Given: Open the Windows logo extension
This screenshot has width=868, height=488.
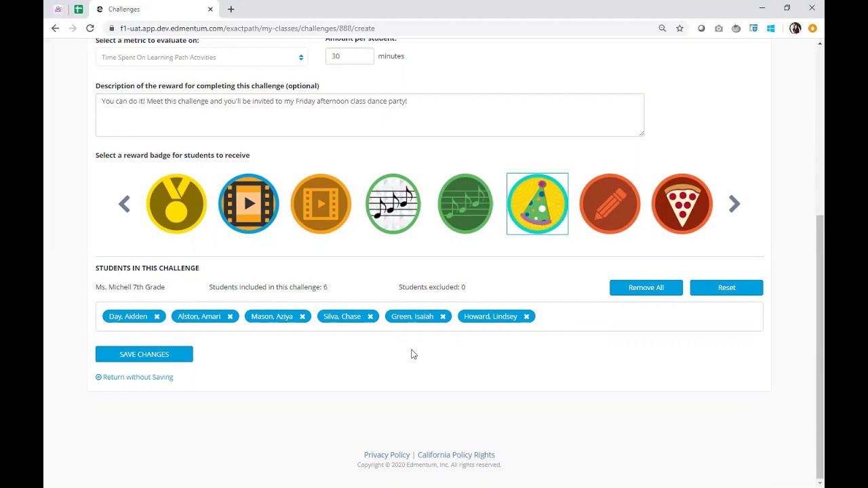Looking at the screenshot, I should 771,28.
